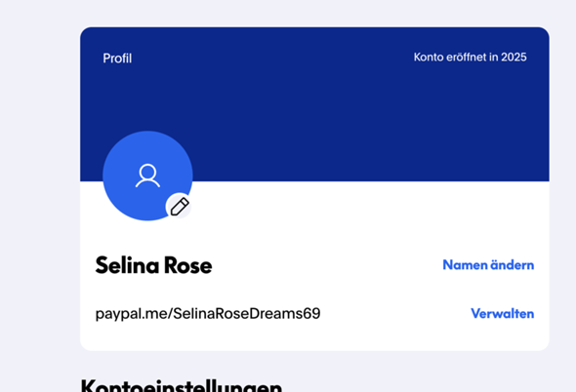The image size is (576, 392).
Task: Open the Namen ändern link
Action: pos(488,264)
